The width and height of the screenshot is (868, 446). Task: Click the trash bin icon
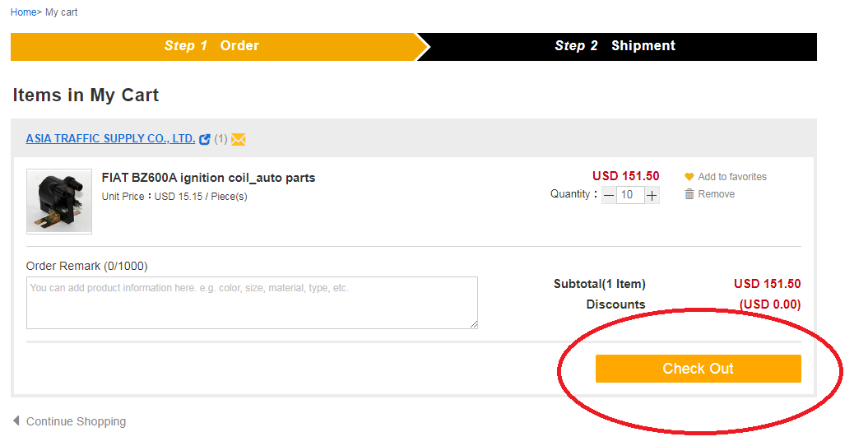click(689, 194)
